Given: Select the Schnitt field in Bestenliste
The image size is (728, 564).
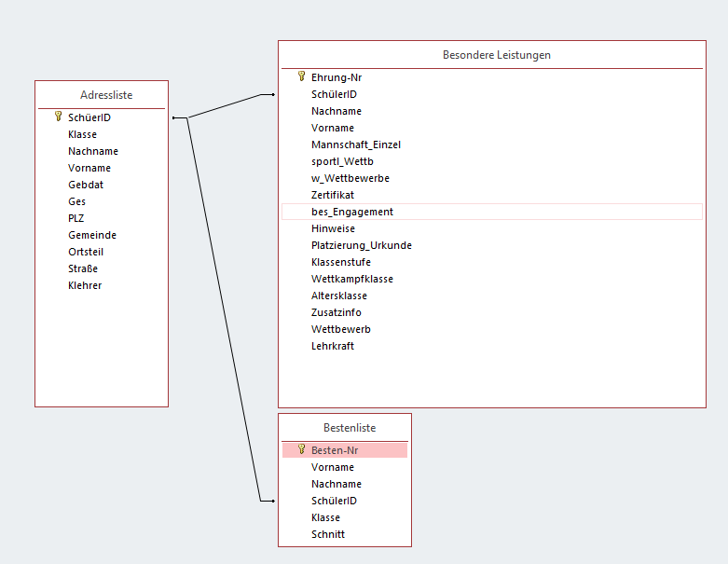Looking at the screenshot, I should tap(327, 534).
